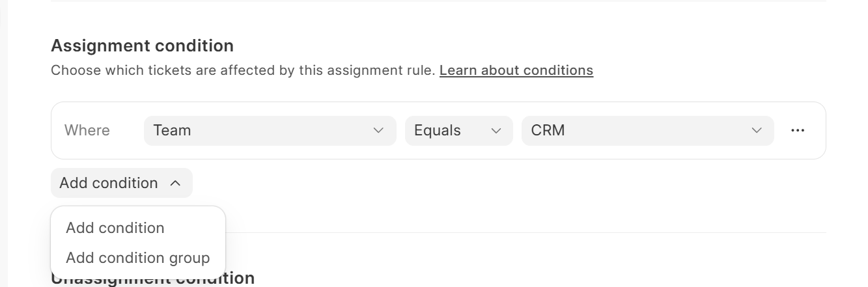Image resolution: width=868 pixels, height=287 pixels.
Task: Open the "Learn about conditions" link
Action: (x=516, y=70)
